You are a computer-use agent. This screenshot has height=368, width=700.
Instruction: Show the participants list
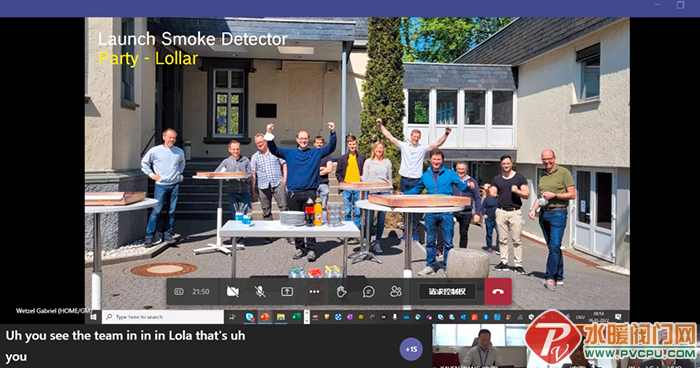396,292
